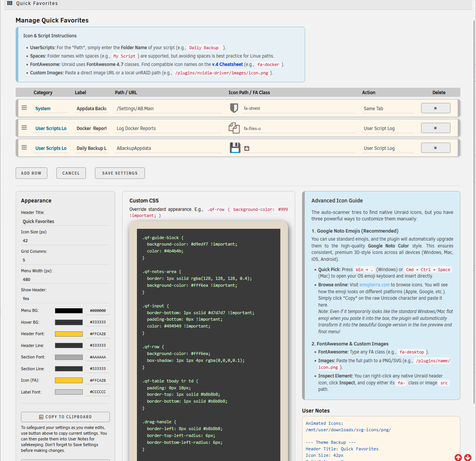Edit the Menu Width value 480
476x461 pixels.
click(65, 279)
